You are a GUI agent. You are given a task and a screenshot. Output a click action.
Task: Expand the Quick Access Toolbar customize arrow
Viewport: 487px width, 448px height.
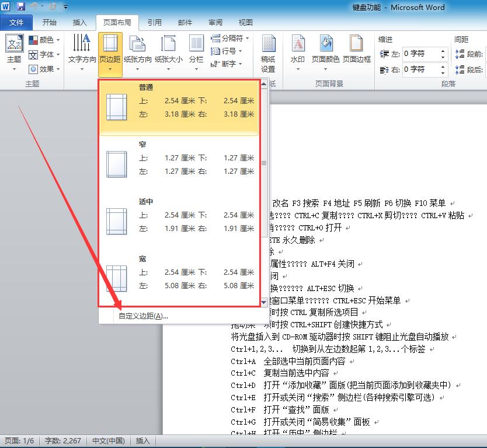[65, 6]
